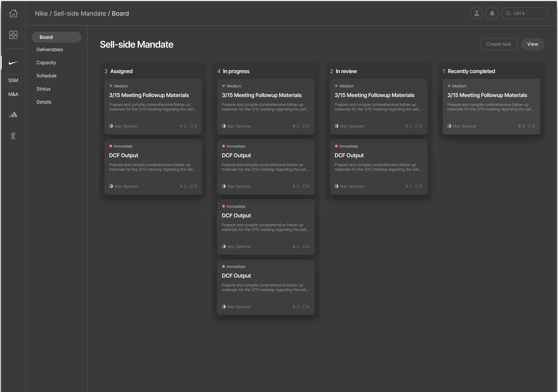Click the Assigned column header
Screen dimensions: 558x392
[121, 71]
